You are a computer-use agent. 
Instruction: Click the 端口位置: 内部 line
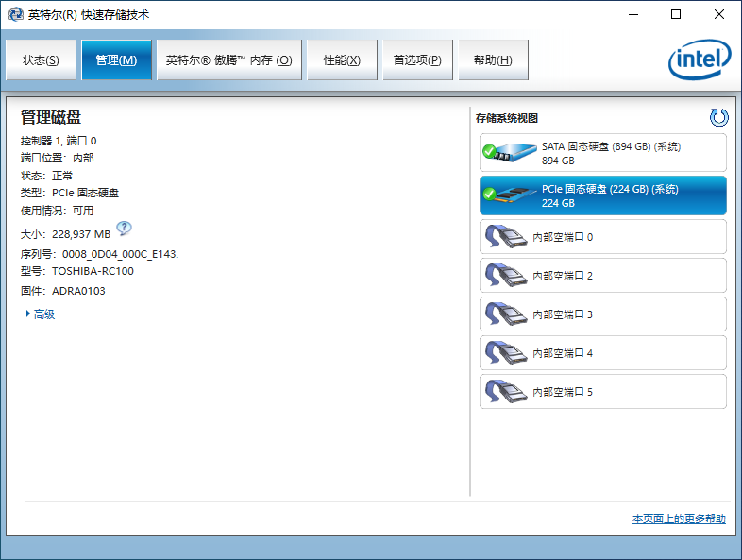(x=57, y=158)
